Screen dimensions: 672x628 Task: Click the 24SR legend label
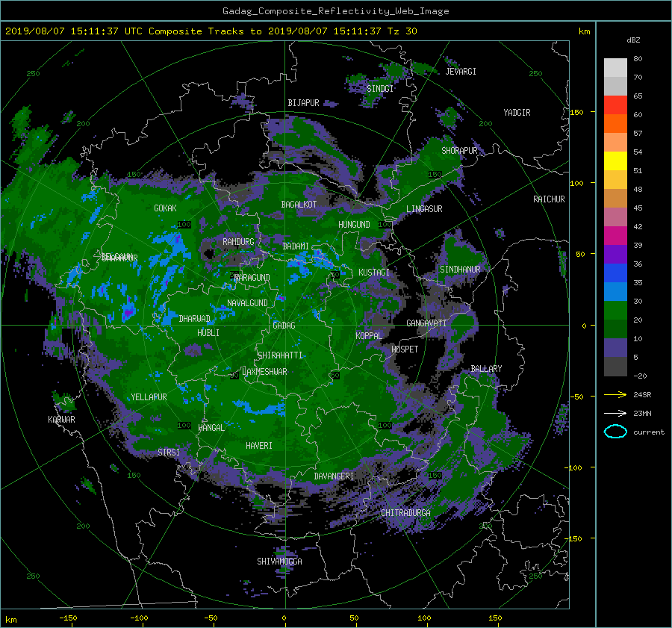pos(642,394)
